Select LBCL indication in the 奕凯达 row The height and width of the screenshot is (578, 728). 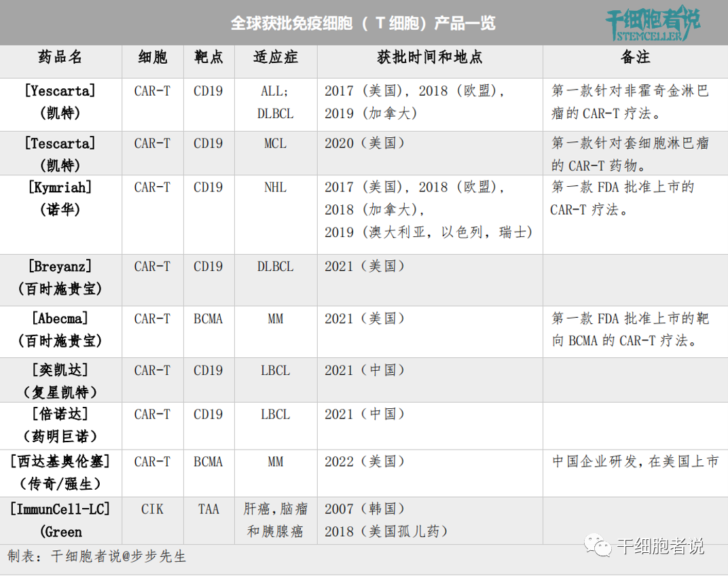(275, 370)
